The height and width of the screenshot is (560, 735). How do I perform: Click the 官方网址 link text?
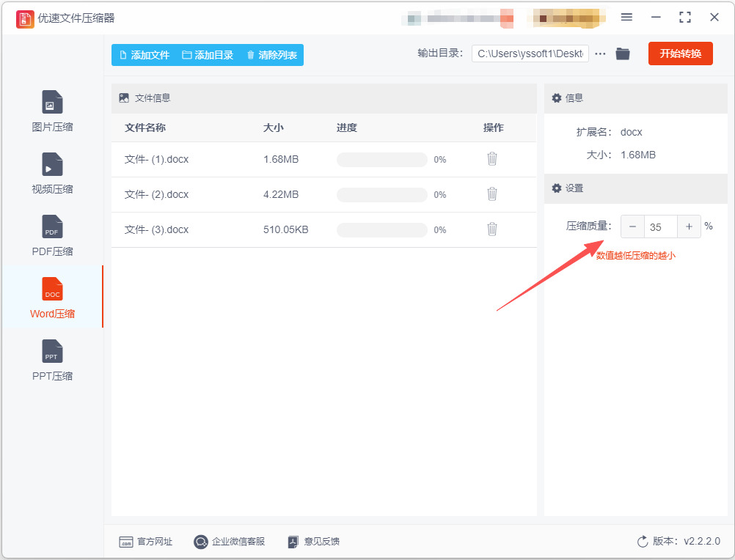(155, 542)
